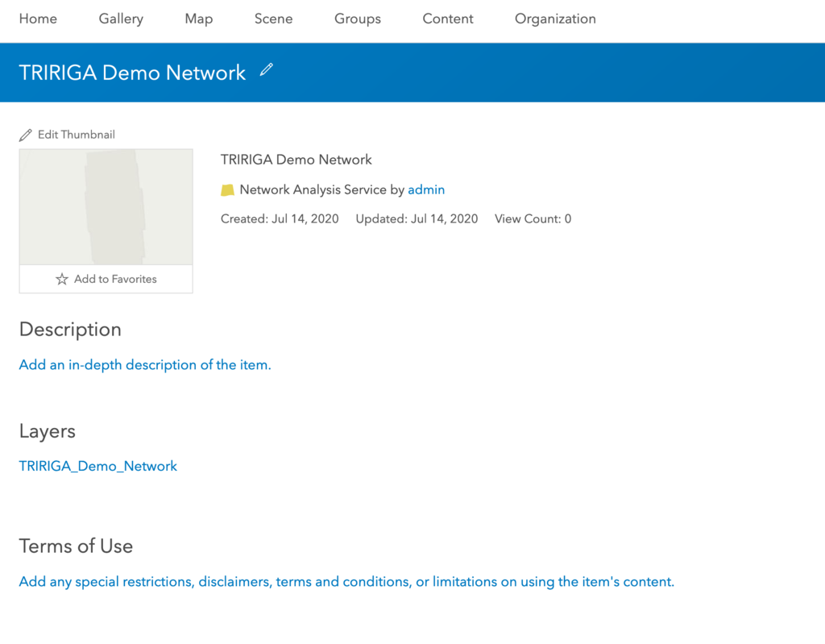Open the Groups section
The width and height of the screenshot is (825, 644).
click(358, 19)
